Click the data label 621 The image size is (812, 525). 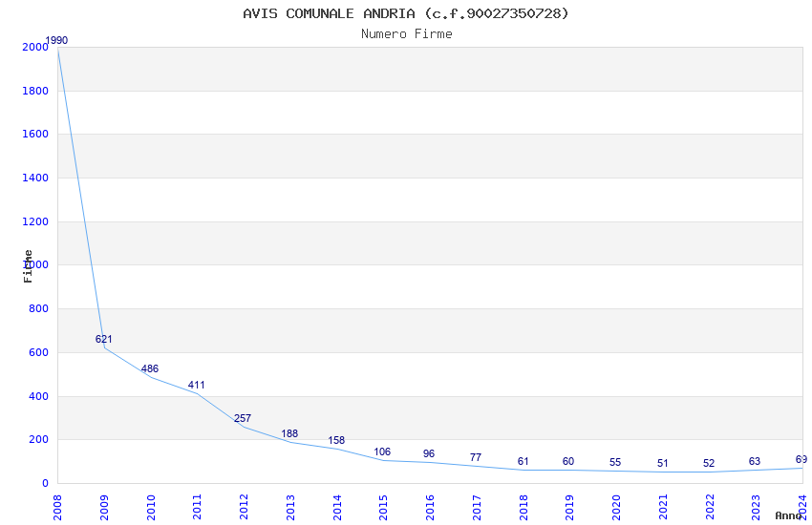[103, 339]
